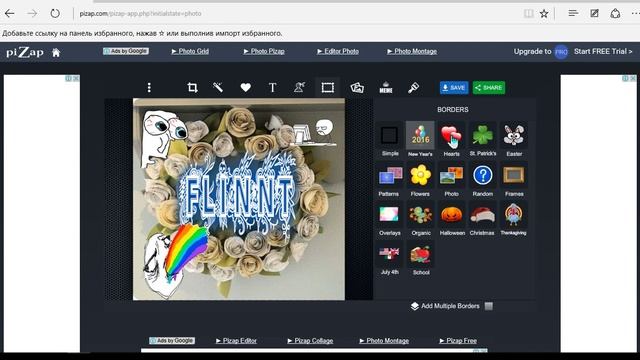Open the cut-out person tool

(299, 87)
